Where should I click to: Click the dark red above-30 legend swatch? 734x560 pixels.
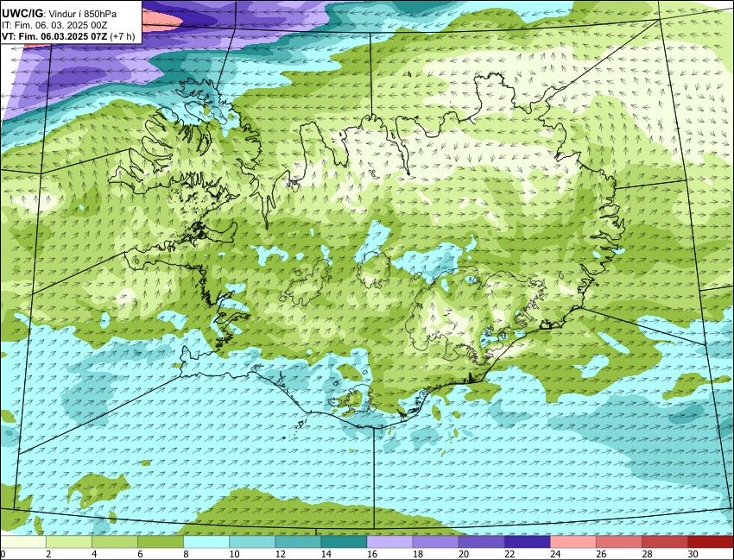click(x=711, y=542)
